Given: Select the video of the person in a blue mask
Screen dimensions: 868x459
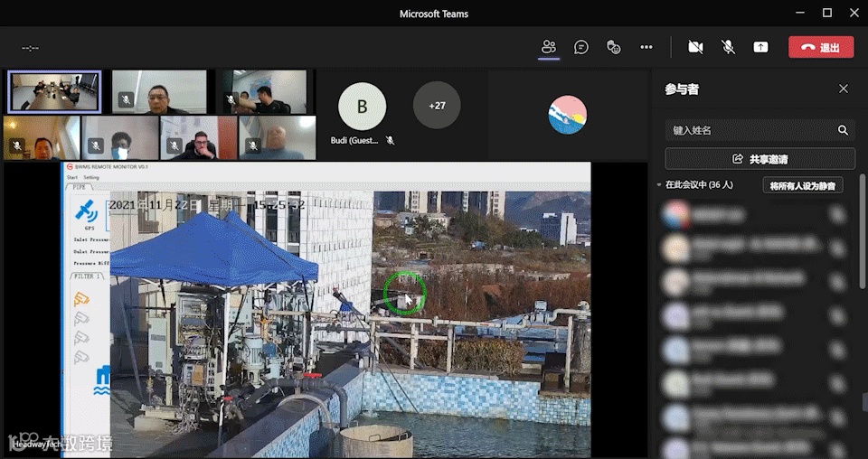Looking at the screenshot, I should click(120, 137).
